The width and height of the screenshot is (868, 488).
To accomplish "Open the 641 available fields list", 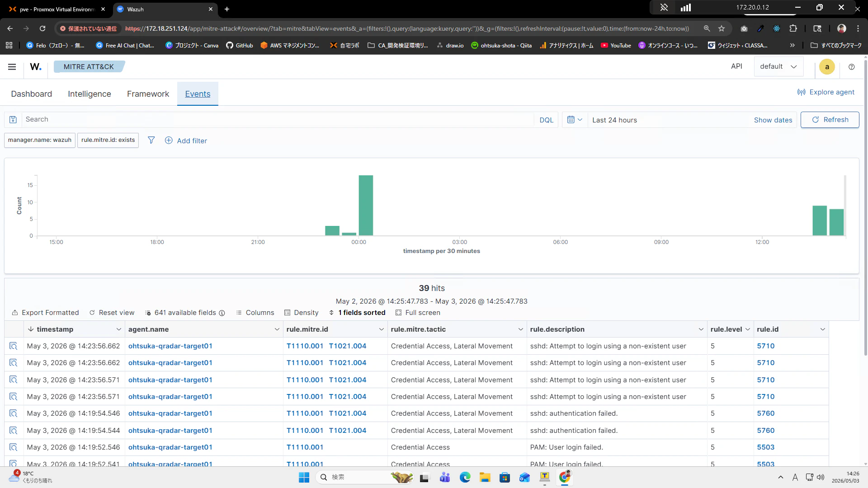I will click(185, 313).
